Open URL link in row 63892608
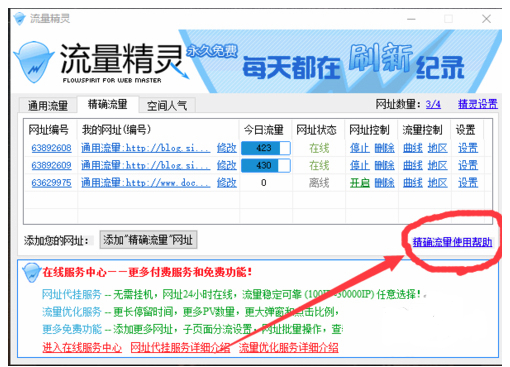The width and height of the screenshot is (510, 367). click(x=146, y=148)
